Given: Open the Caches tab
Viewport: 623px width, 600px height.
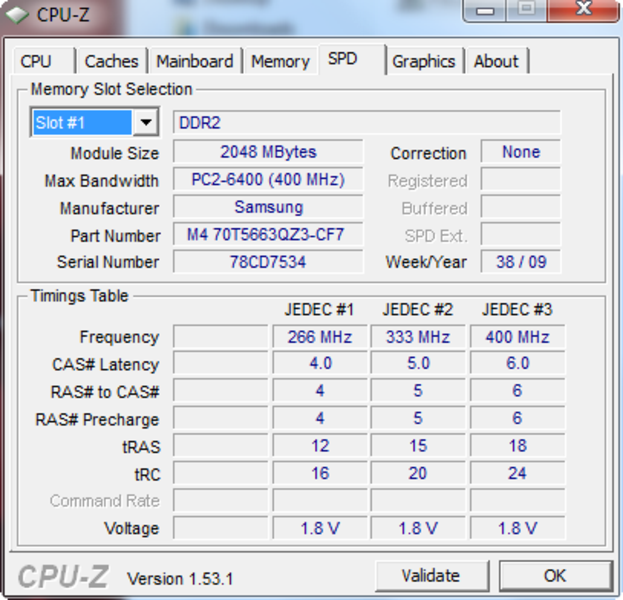Looking at the screenshot, I should pyautogui.click(x=112, y=62).
